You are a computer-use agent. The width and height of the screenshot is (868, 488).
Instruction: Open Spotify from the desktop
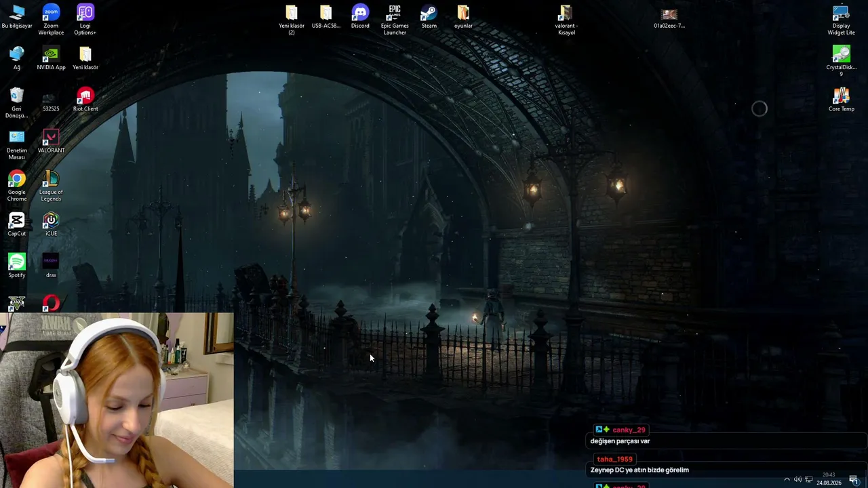(x=17, y=266)
